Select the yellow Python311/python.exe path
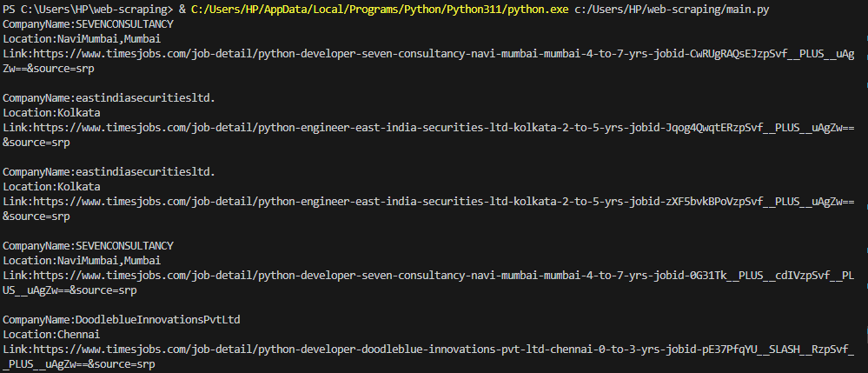This screenshot has height=373, width=868. click(379, 10)
